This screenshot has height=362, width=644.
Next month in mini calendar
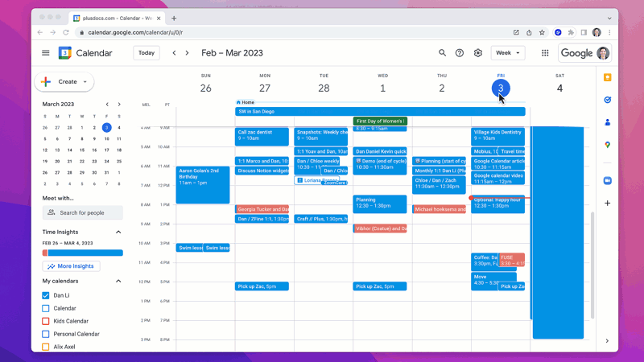click(119, 105)
